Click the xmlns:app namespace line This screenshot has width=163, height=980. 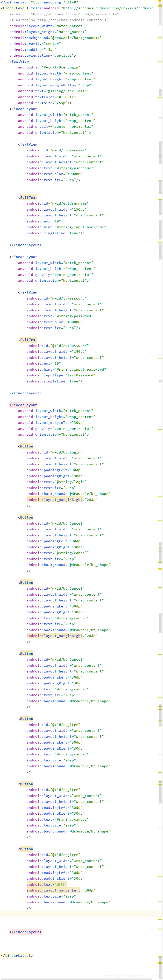pos(64,14)
